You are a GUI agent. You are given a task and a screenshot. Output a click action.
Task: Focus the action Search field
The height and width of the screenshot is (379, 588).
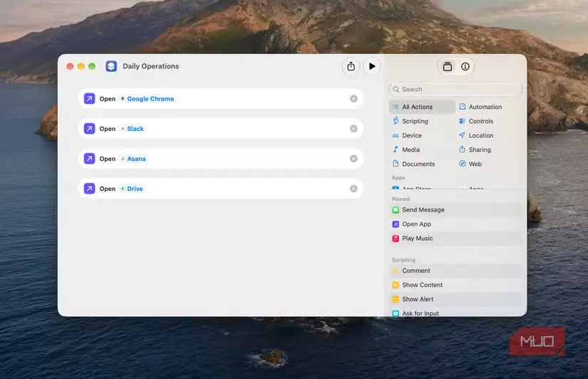(x=455, y=89)
